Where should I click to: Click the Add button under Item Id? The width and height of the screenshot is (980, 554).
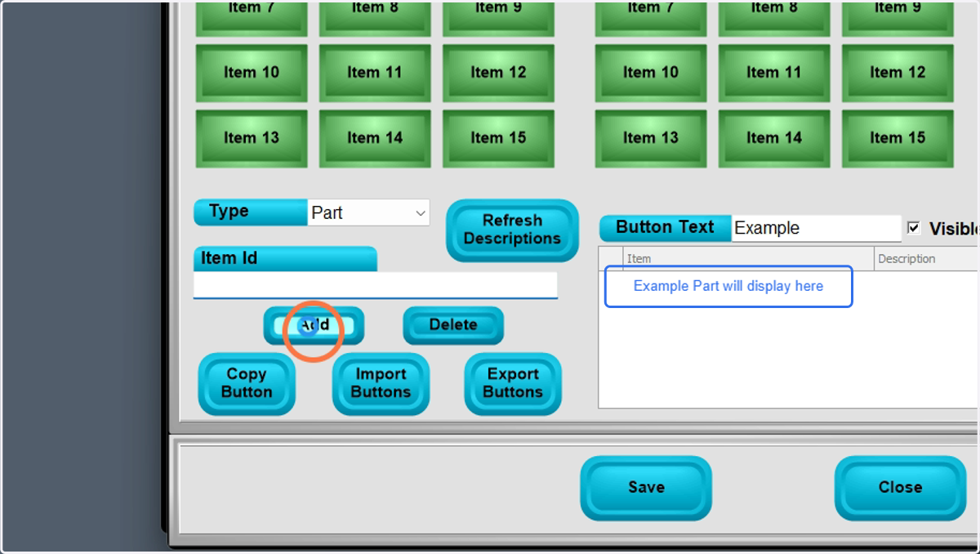pyautogui.click(x=314, y=325)
